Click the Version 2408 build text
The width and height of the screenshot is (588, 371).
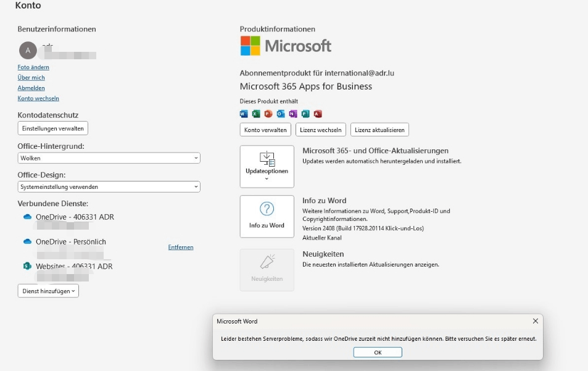(363, 228)
